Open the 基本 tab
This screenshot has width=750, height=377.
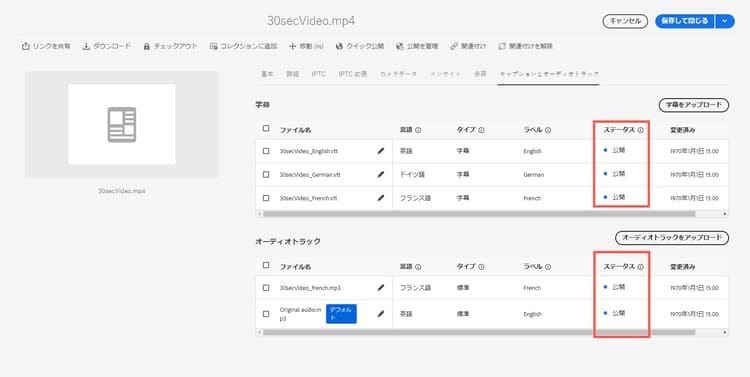pos(267,74)
